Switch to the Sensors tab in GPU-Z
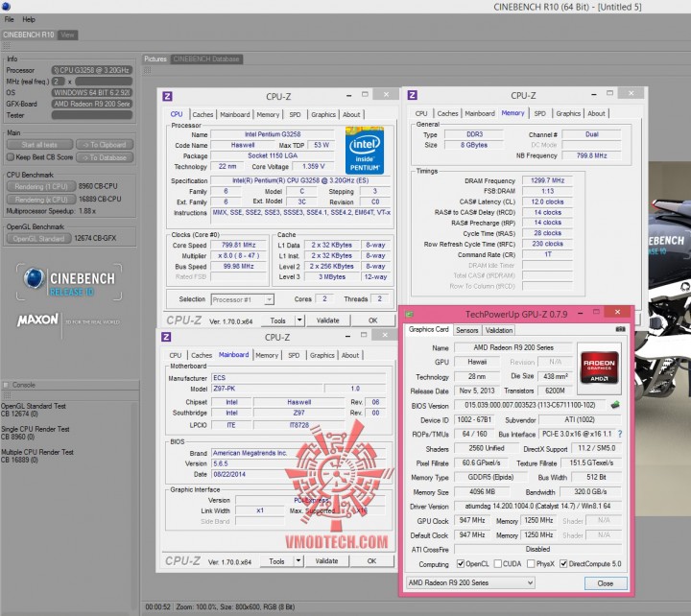Image resolution: width=691 pixels, height=616 pixels. [x=467, y=330]
